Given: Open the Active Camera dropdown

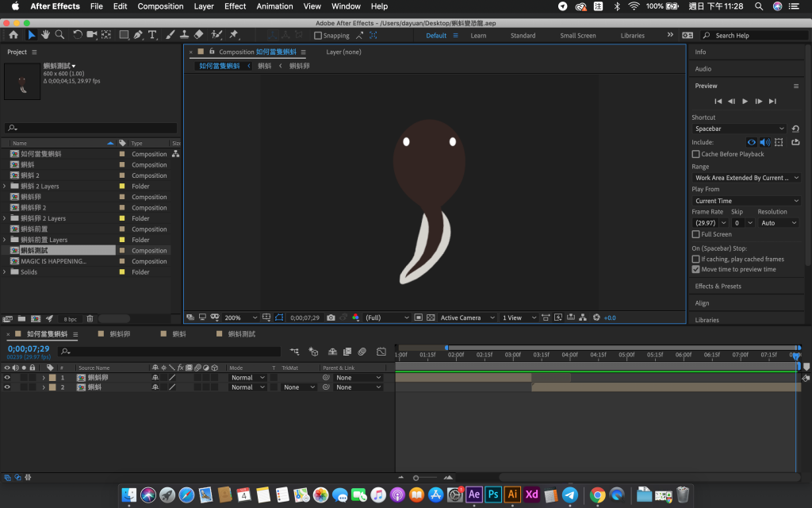Looking at the screenshot, I should click(x=467, y=317).
